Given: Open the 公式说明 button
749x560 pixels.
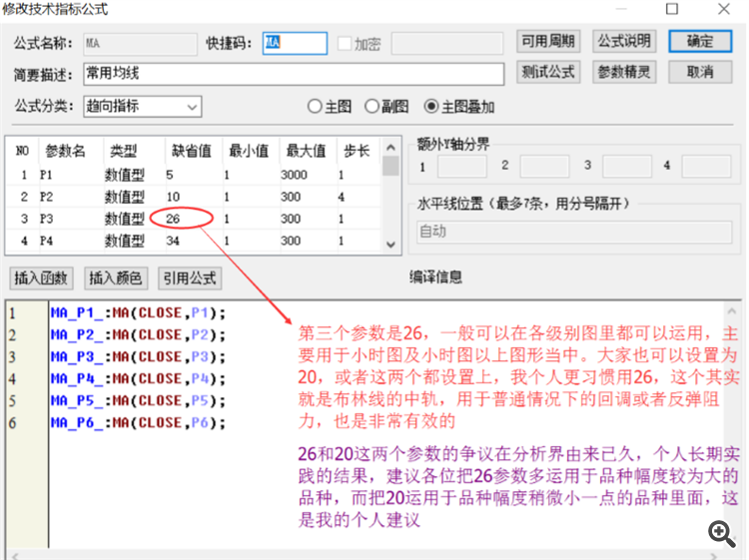Looking at the screenshot, I should click(x=624, y=41).
